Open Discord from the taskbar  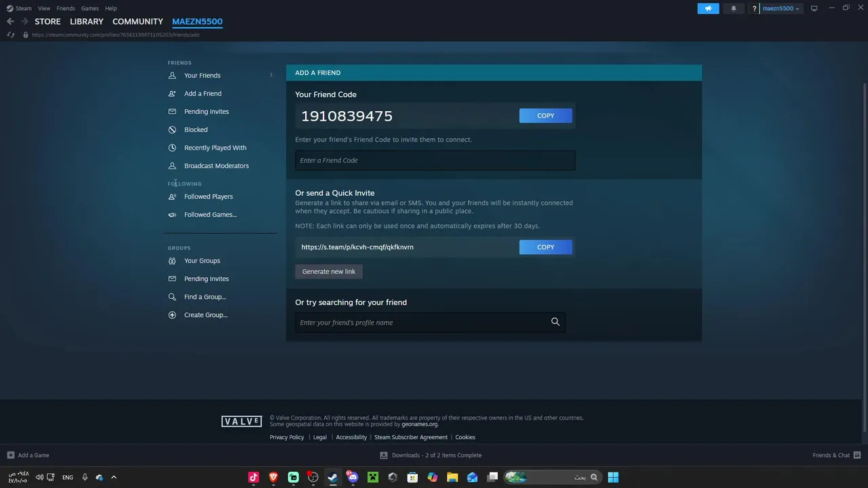pyautogui.click(x=352, y=477)
